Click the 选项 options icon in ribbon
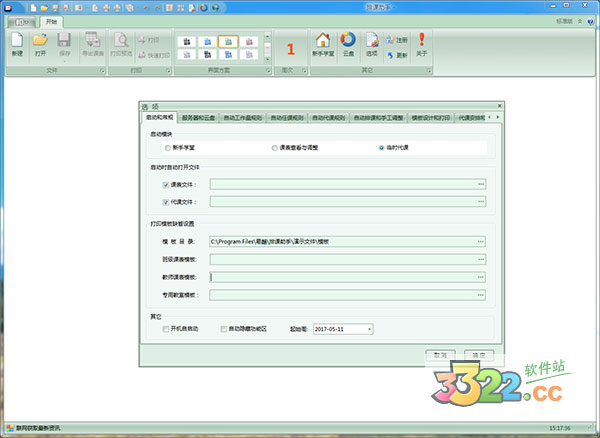 372,45
